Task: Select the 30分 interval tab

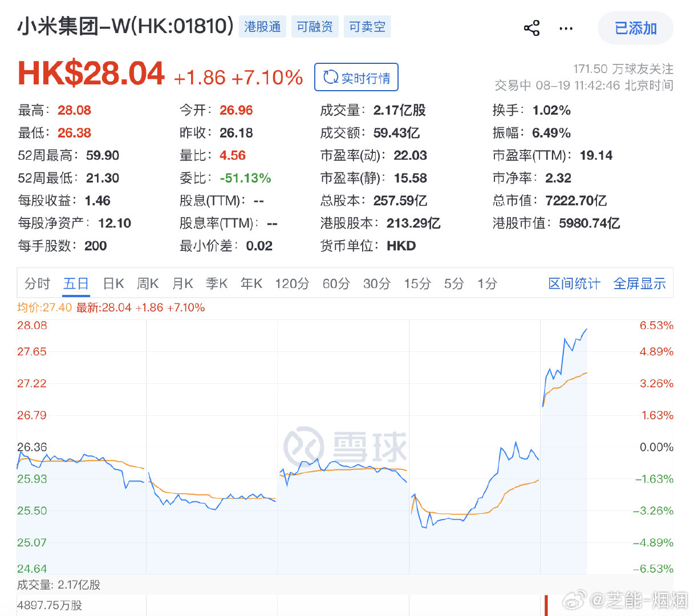Action: pos(377,283)
